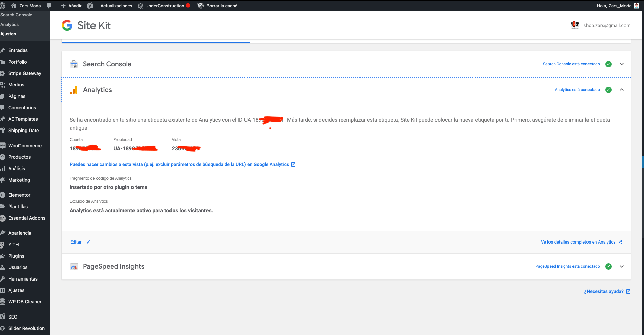Click Actualizaciones in the admin bar
The image size is (644, 335).
tap(116, 6)
